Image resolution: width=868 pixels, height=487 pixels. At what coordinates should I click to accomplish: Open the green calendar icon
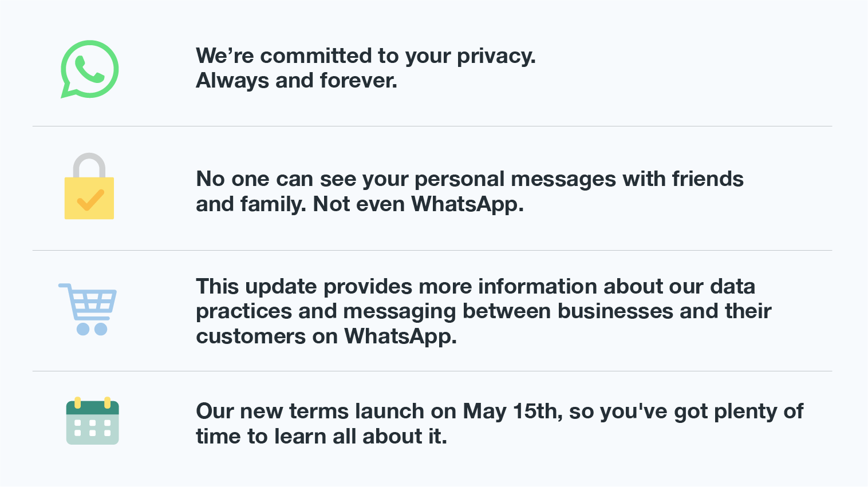tap(92, 421)
